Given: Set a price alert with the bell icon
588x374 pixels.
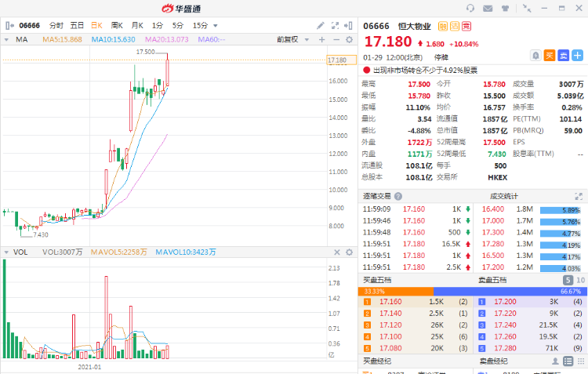Looking at the screenshot, I should (535, 56).
